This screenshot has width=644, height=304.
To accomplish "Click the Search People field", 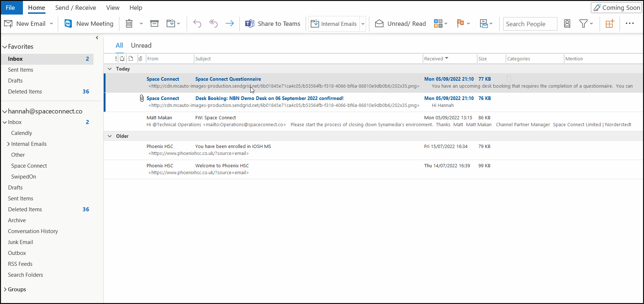I will tap(530, 24).
